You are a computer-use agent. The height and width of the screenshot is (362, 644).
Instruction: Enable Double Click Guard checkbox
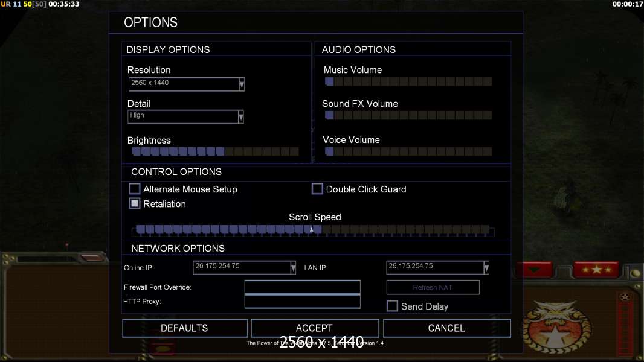317,189
